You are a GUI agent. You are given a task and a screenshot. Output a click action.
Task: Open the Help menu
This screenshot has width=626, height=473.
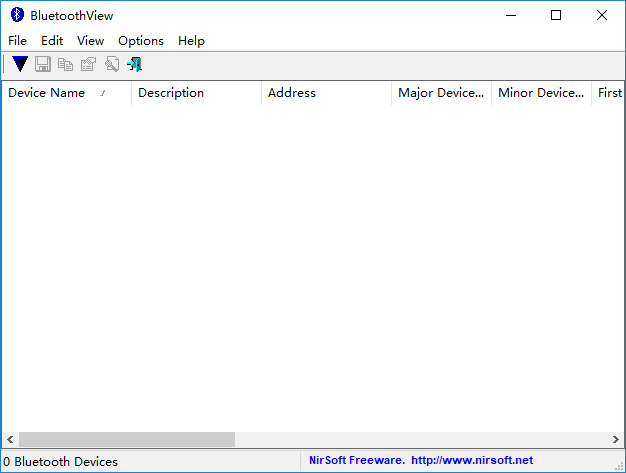click(x=191, y=40)
